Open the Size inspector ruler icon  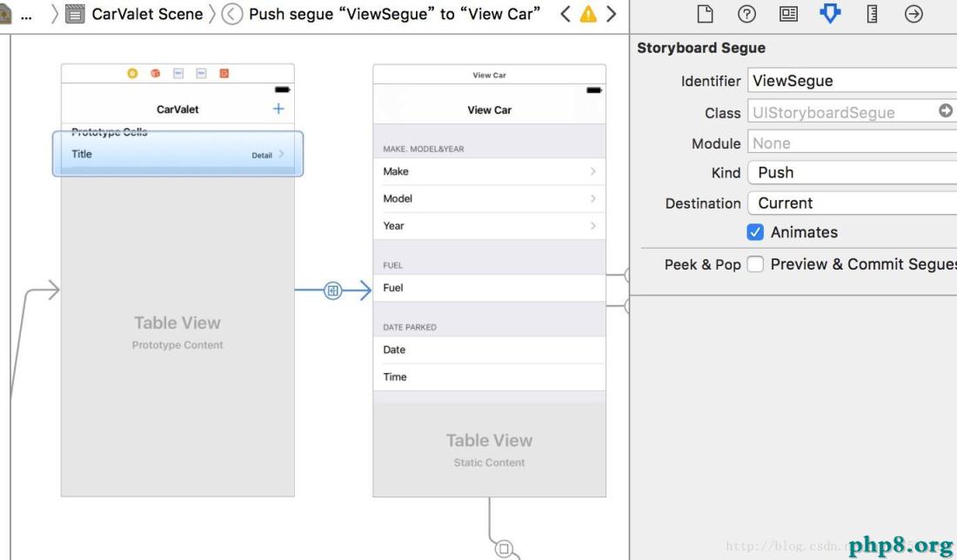[872, 14]
